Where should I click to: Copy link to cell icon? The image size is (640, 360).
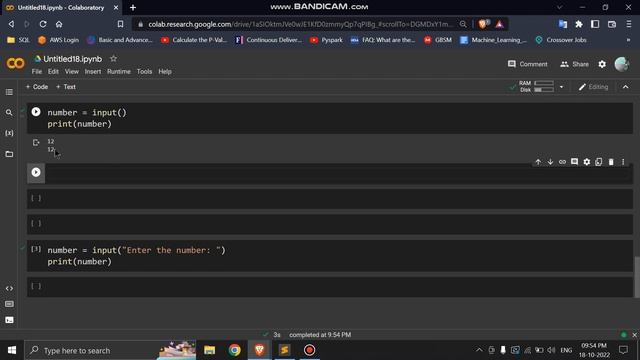562,162
